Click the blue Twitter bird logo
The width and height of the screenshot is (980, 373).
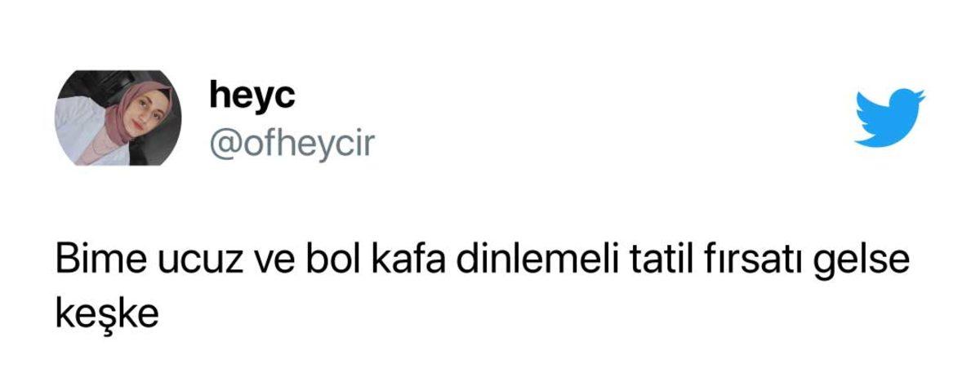pyautogui.click(x=889, y=118)
